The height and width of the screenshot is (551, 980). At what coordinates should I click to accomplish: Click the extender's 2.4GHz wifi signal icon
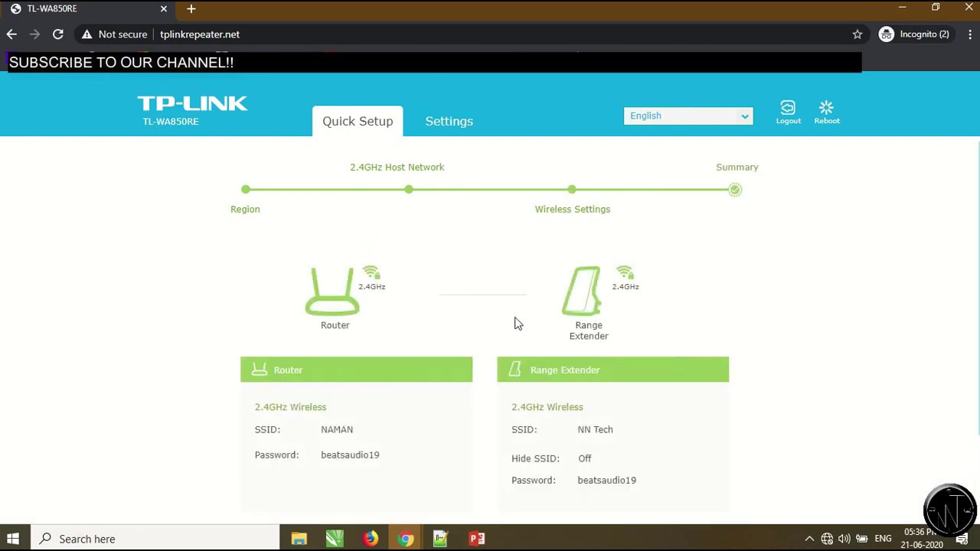tap(625, 272)
